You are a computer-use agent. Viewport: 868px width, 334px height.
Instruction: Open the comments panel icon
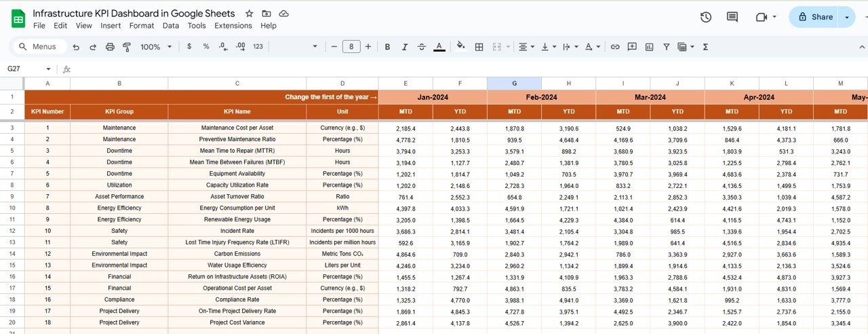pyautogui.click(x=732, y=17)
